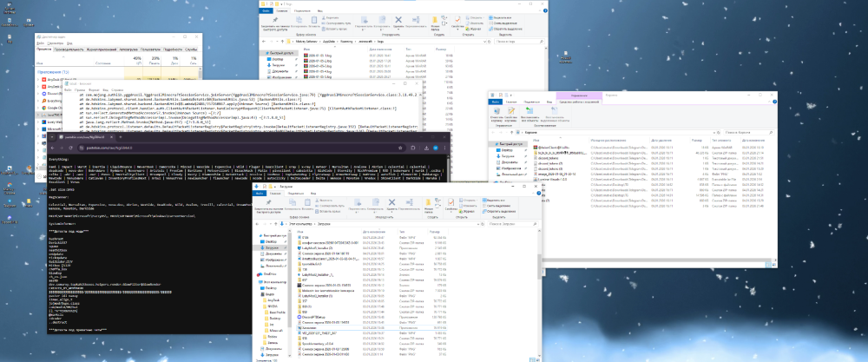Image resolution: width=868 pixels, height=362 pixels.
Task: Switch Загрузки window to details view
Action: click(533, 360)
